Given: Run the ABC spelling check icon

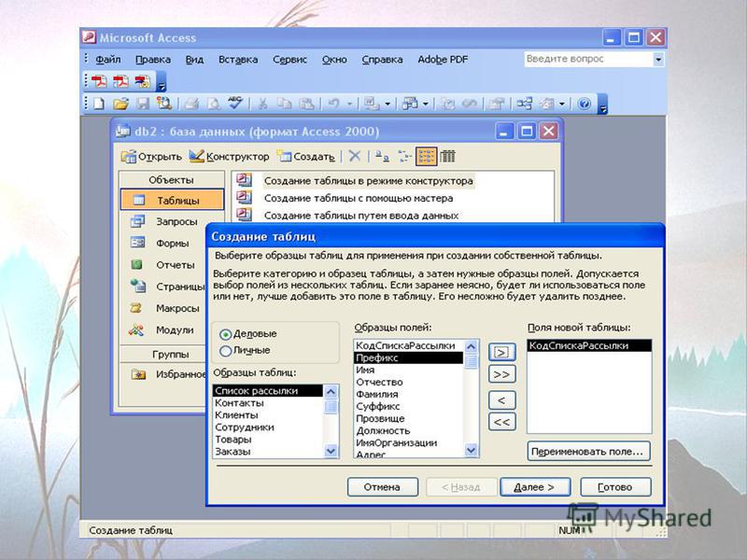Looking at the screenshot, I should click(235, 103).
